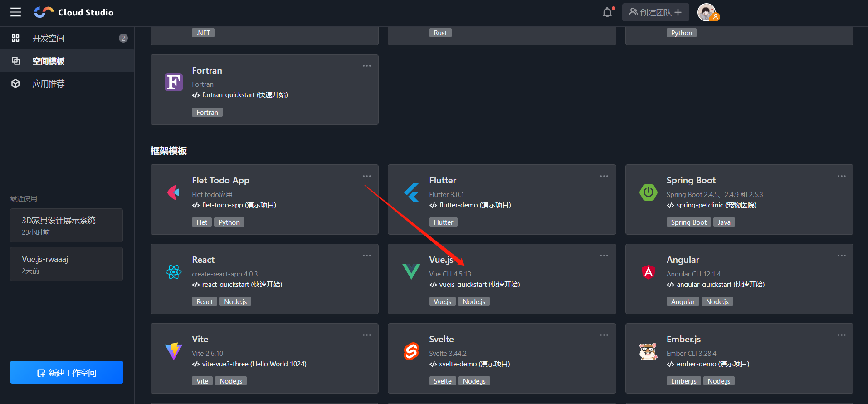Click the React atom logo icon
868x404 pixels.
click(x=174, y=272)
